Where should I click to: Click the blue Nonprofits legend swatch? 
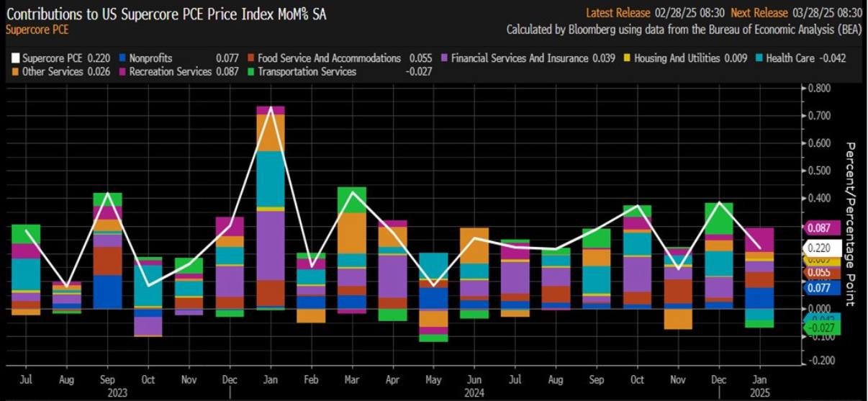click(x=122, y=58)
